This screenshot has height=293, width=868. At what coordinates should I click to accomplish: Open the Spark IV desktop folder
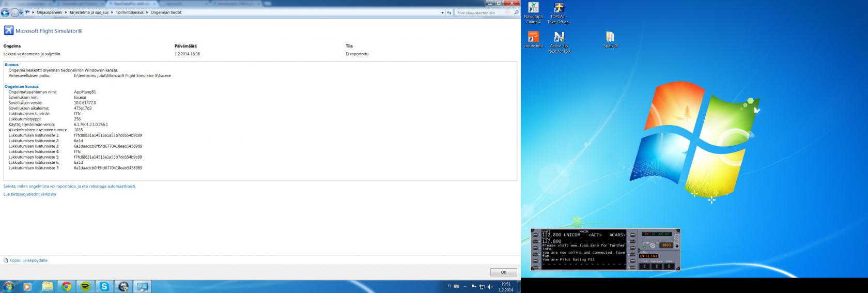tap(610, 40)
